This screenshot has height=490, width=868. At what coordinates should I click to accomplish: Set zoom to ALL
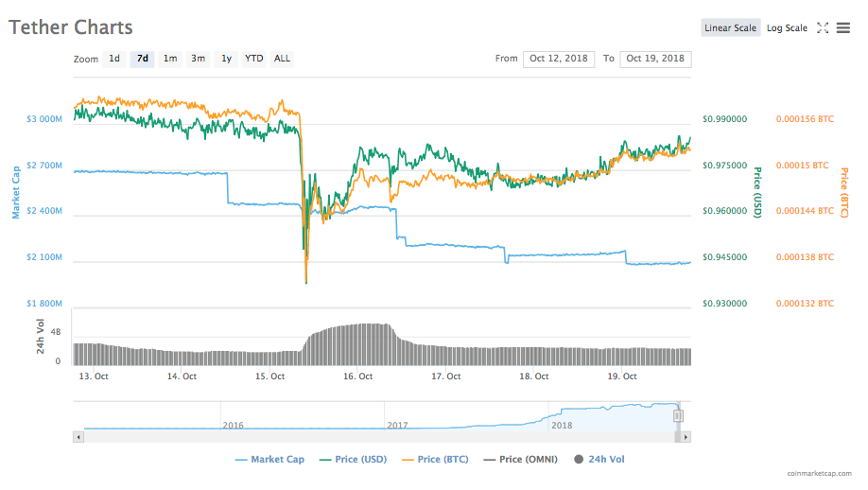click(283, 59)
